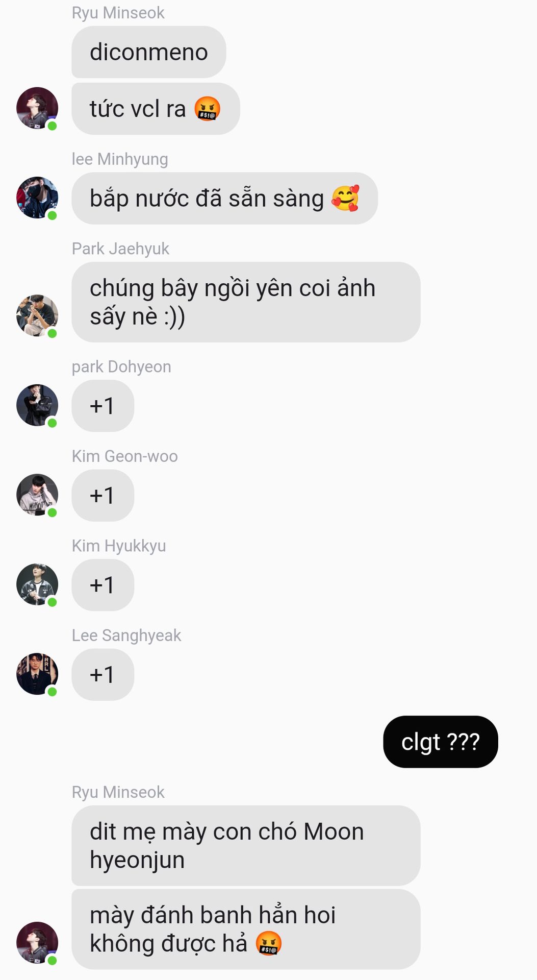This screenshot has height=980, width=537.
Task: Tap park Dohyeon's profile avatar
Action: click(37, 405)
